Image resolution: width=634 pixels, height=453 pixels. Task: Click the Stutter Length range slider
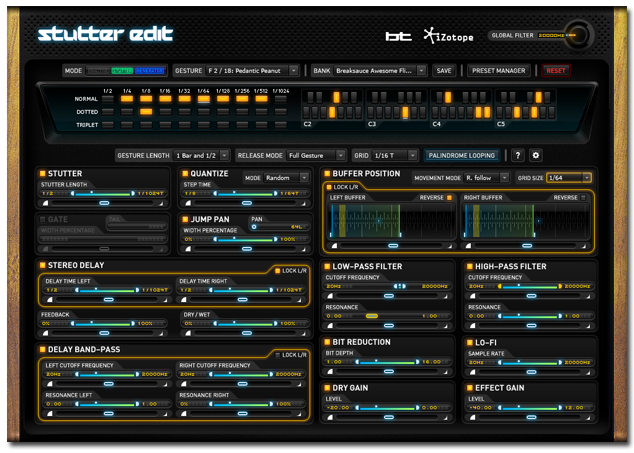click(x=103, y=193)
